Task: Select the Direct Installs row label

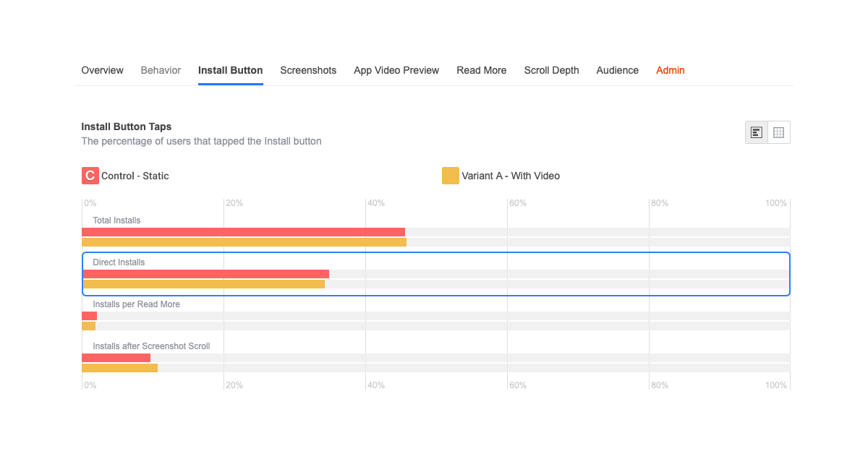Action: tap(119, 262)
